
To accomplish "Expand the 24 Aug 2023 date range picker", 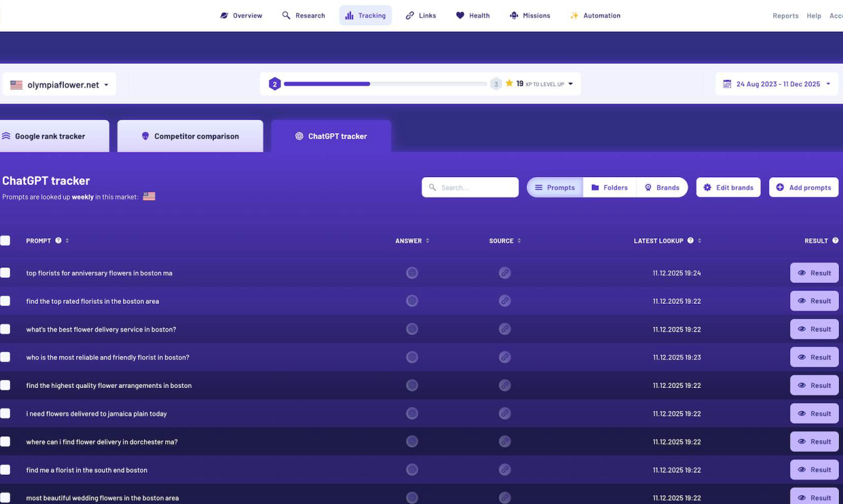I will (776, 84).
